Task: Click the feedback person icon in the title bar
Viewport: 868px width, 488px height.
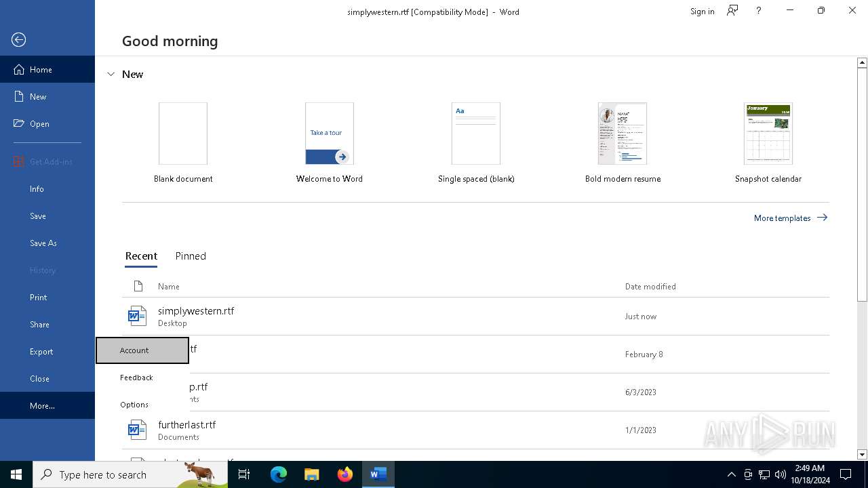Action: click(732, 11)
